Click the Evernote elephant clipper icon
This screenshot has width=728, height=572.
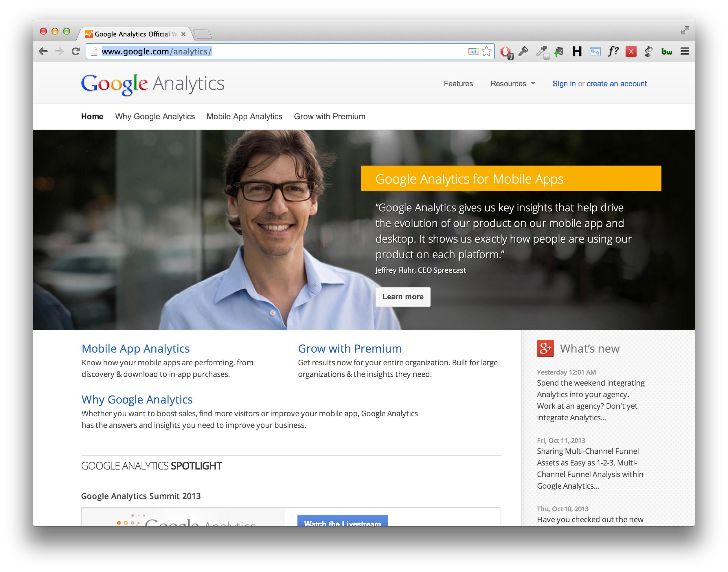coord(559,52)
